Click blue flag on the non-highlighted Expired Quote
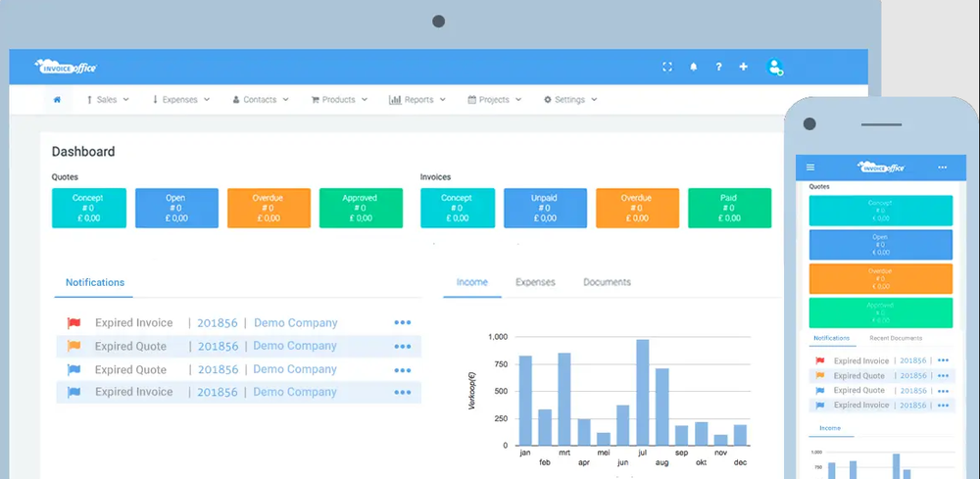 click(73, 369)
